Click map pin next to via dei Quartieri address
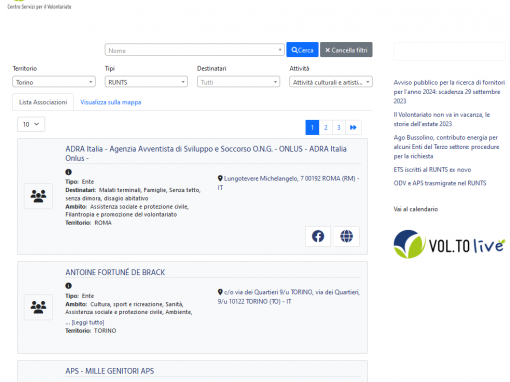The width and height of the screenshot is (510, 382). (x=220, y=292)
